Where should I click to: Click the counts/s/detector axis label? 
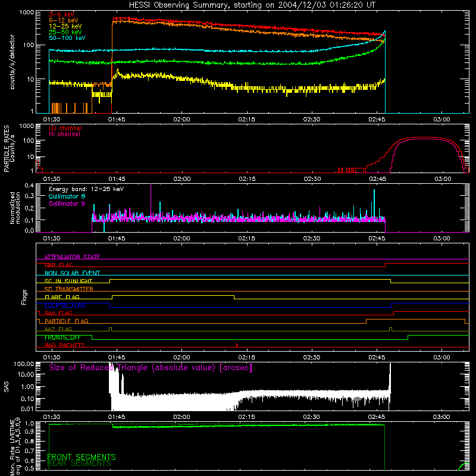click(12, 62)
